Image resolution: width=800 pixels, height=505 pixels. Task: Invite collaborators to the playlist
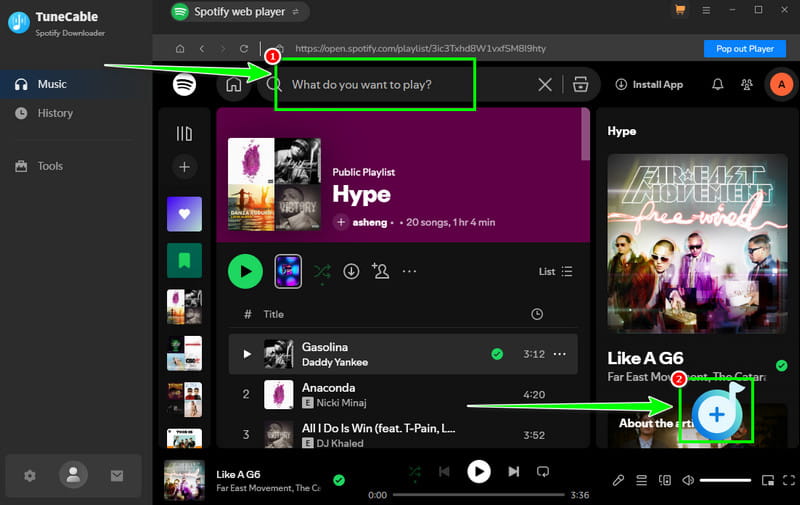tap(380, 271)
